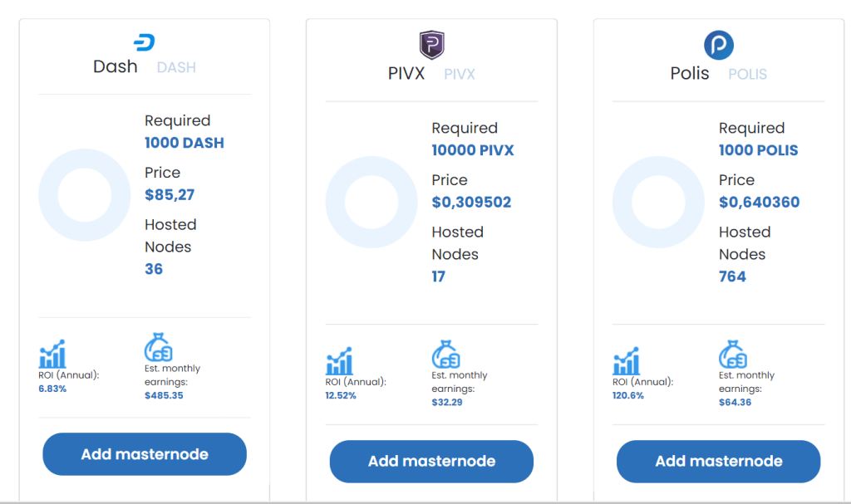The height and width of the screenshot is (504, 851).
Task: Click the PIVX shield logo icon
Action: 431,45
